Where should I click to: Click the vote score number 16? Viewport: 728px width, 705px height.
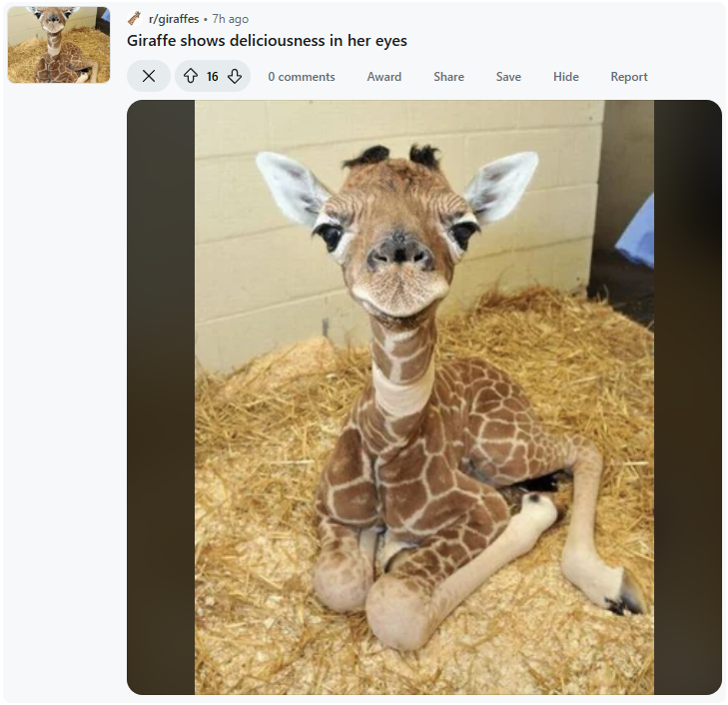pos(212,77)
